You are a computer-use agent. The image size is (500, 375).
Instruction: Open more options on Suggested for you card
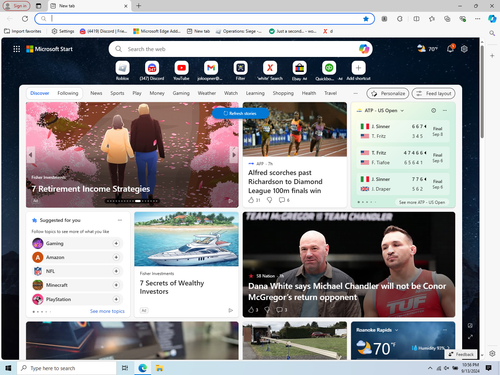tap(120, 220)
